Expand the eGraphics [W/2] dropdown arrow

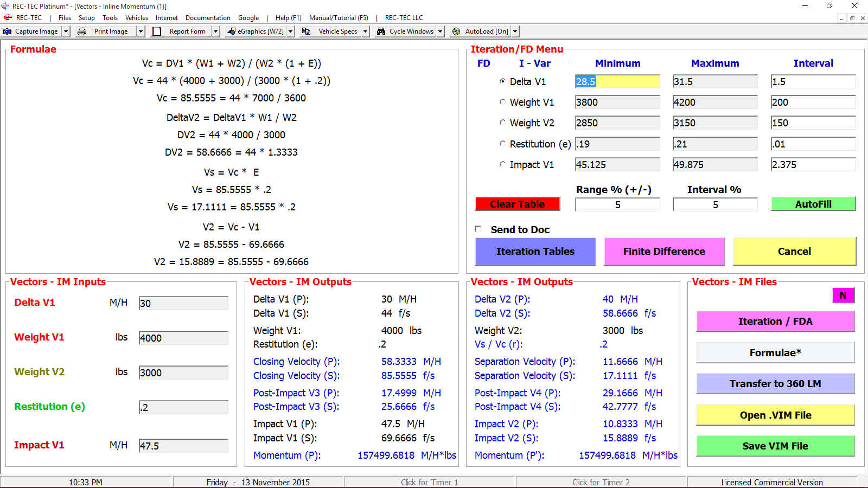tap(290, 31)
